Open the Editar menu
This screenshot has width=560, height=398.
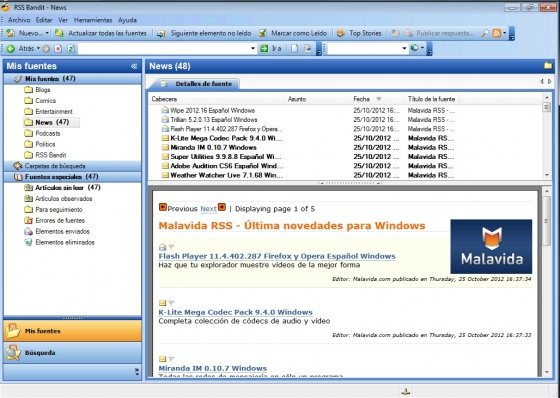(44, 20)
